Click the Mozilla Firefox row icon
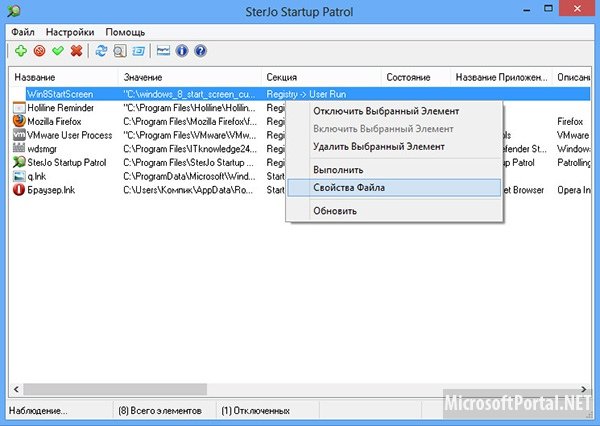 point(19,121)
